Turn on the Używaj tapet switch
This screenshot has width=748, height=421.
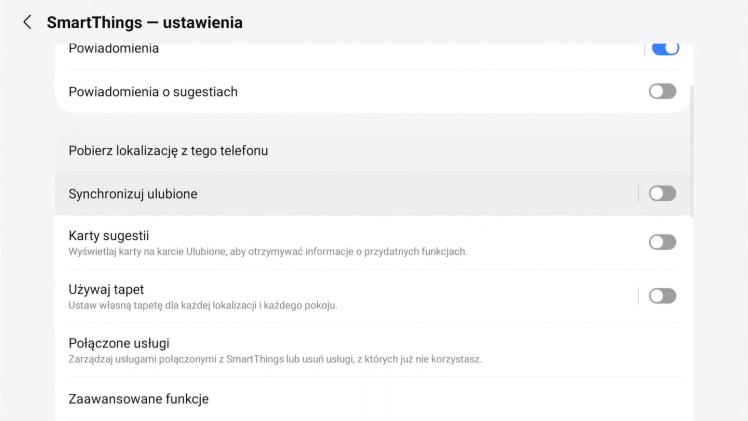click(x=662, y=296)
